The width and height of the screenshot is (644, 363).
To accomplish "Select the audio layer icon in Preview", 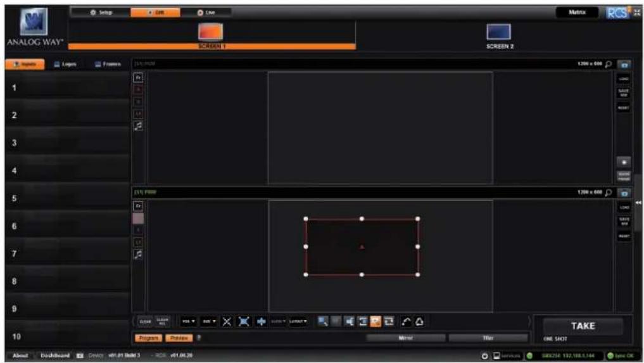I will coord(139,255).
